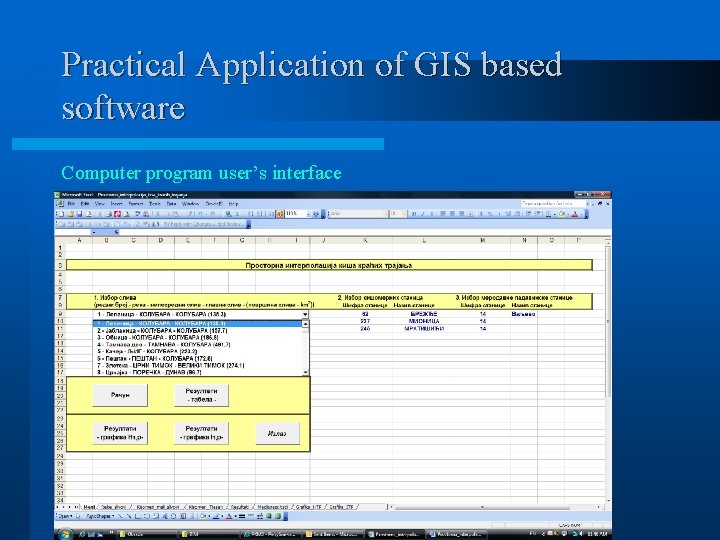Viewport: 720px width, 540px height.
Task: Select list item 2 - Јабланица - КОЛУБАРА
Action: pyautogui.click(x=197, y=331)
